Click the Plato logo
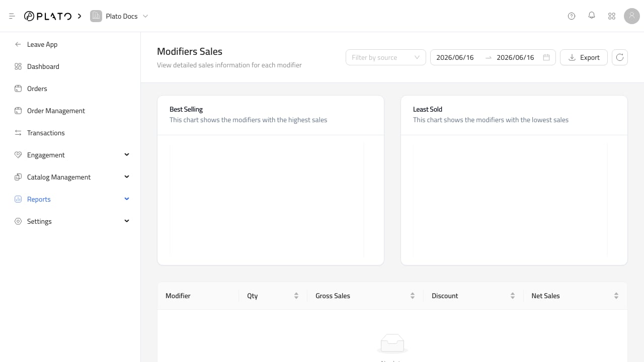Screen dimensions: 644x362 click(x=48, y=16)
